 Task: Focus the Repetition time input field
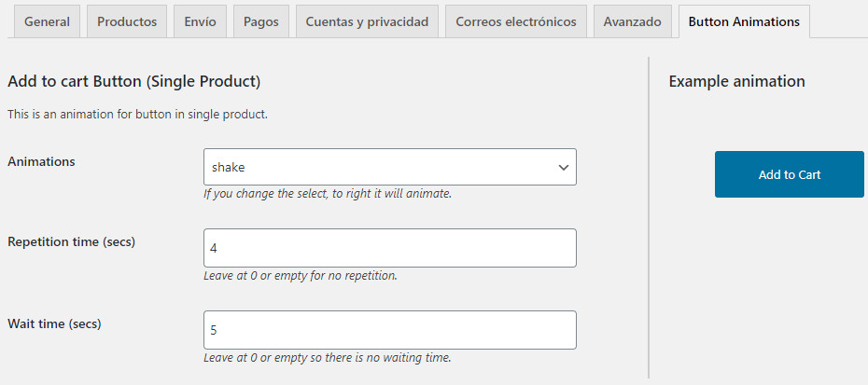(x=390, y=248)
